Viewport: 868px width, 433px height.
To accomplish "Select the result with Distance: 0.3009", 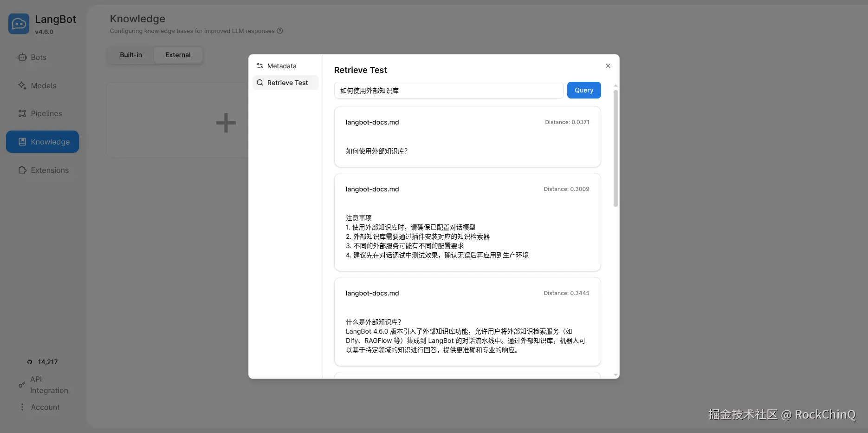I will 467,222.
